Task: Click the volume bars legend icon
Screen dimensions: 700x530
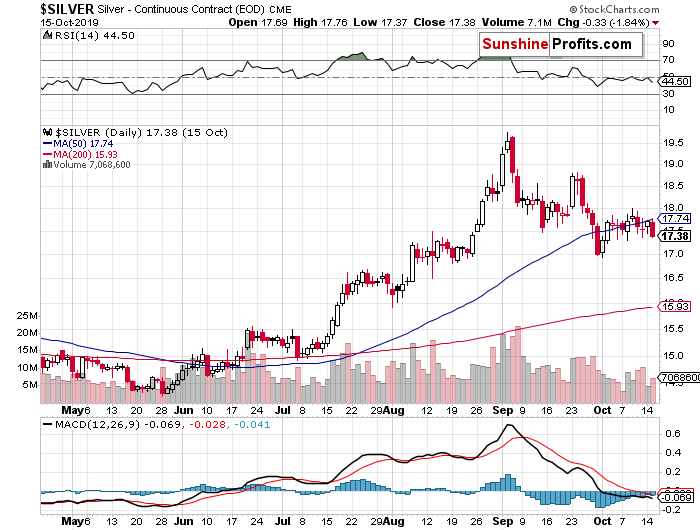Action: tap(47, 164)
